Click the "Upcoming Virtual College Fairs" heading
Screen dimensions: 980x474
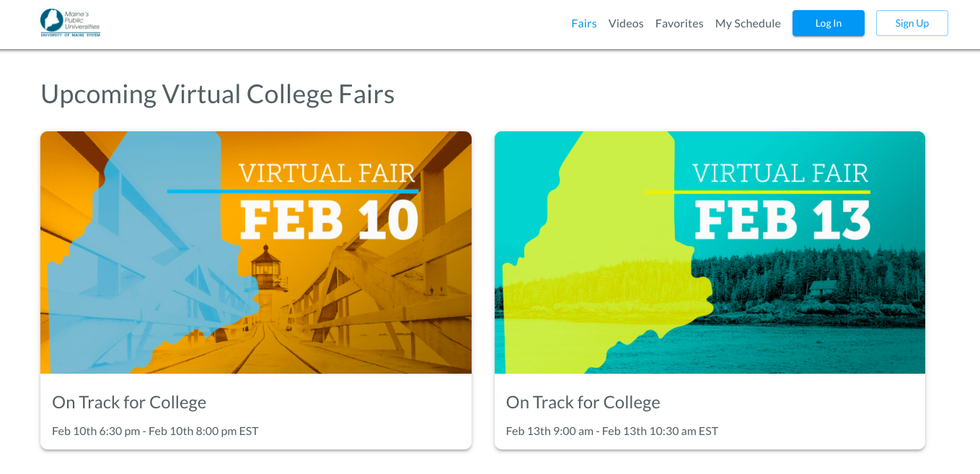click(x=217, y=94)
